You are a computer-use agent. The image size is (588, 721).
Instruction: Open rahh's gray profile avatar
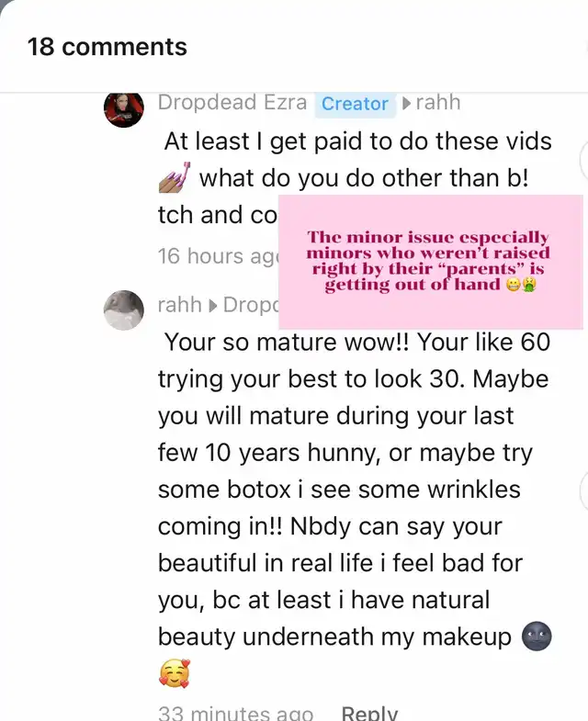123,310
